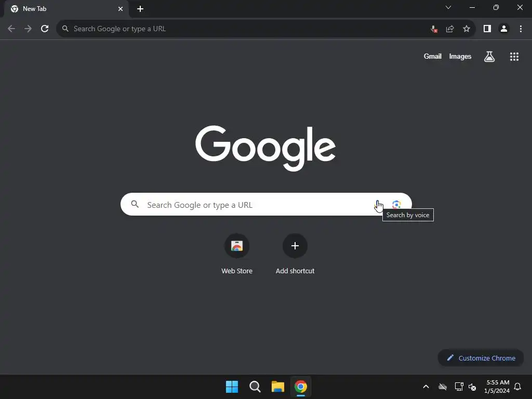Open the Windows Start menu
Viewport: 532px width, 399px height.
[x=232, y=387]
